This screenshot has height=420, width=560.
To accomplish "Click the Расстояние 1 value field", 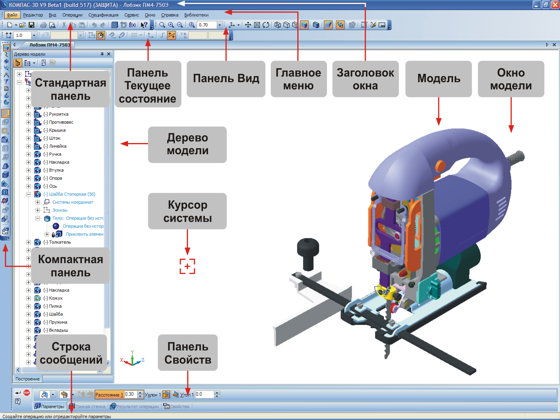I will pyautogui.click(x=130, y=395).
